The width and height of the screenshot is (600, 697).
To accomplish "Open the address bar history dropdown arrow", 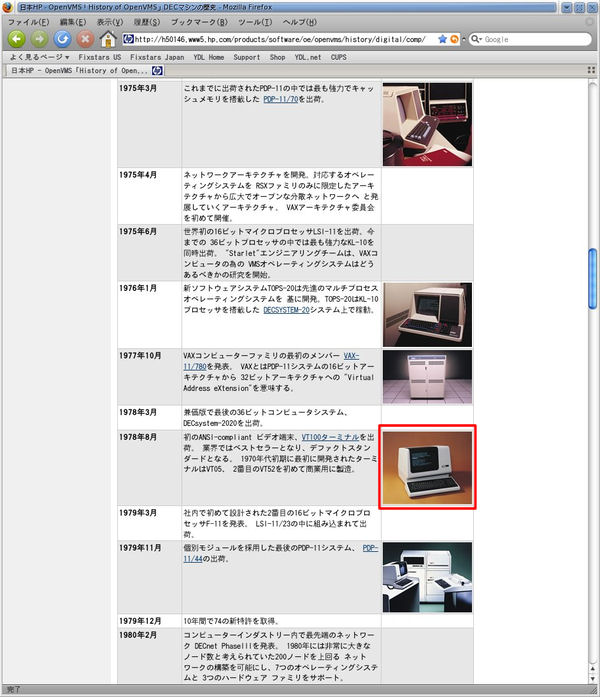I will (x=464, y=39).
